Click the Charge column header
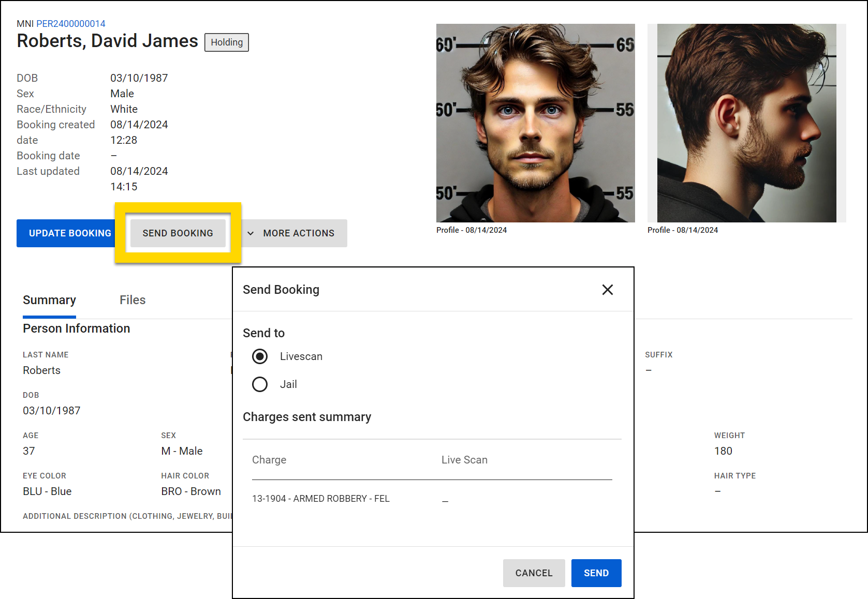The height and width of the screenshot is (599, 868). click(269, 460)
